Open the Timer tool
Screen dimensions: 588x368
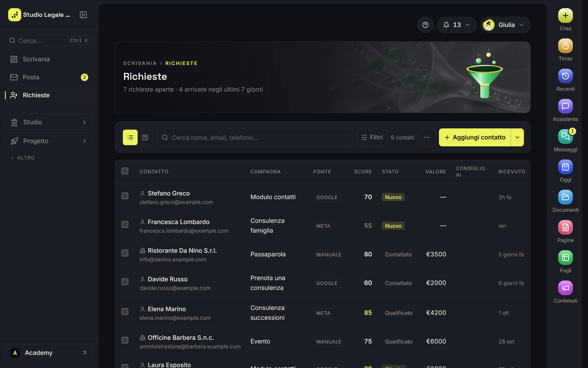point(565,46)
